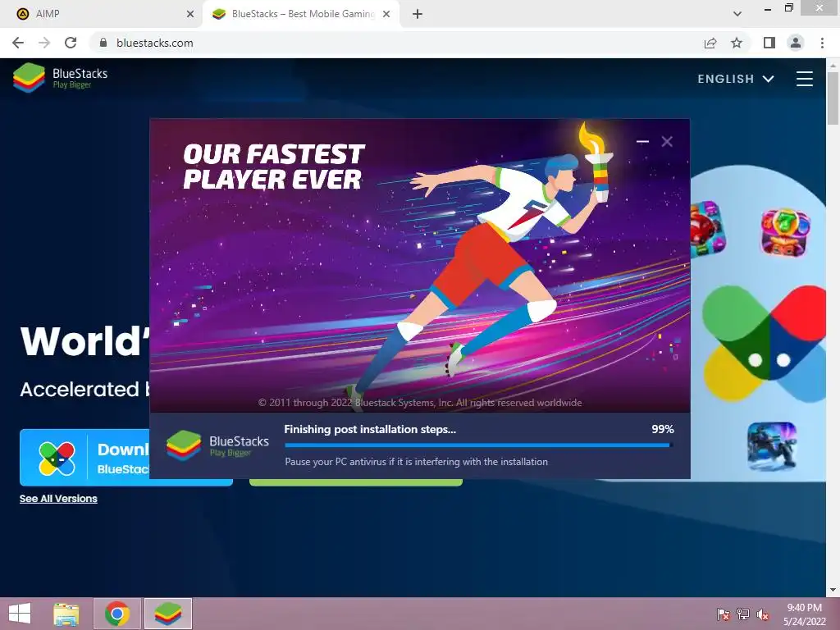The image size is (840, 630).
Task: Click the installer progress bar at 99%
Action: (478, 445)
